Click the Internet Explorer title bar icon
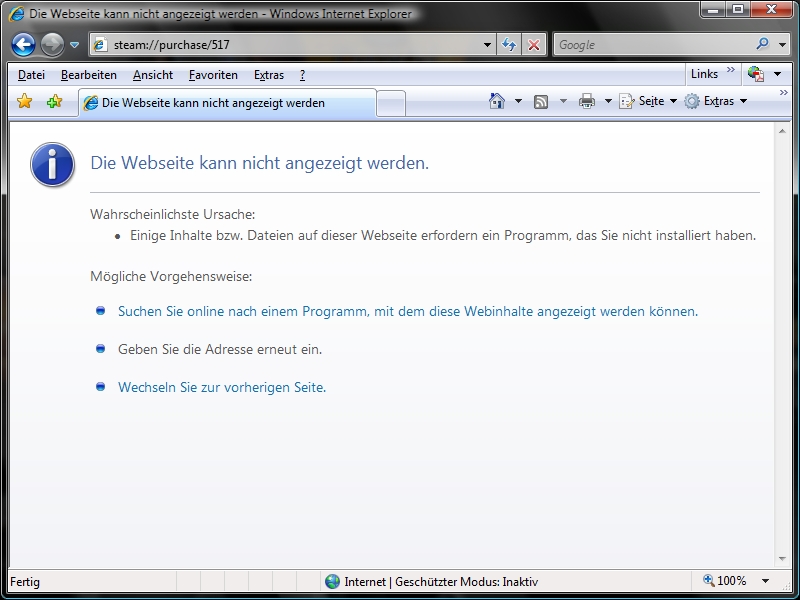Image resolution: width=800 pixels, height=600 pixels. click(16, 14)
